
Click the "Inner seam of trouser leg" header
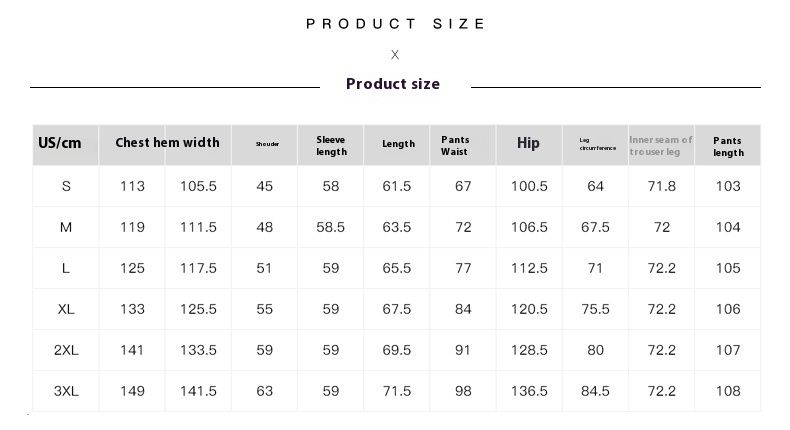point(660,145)
